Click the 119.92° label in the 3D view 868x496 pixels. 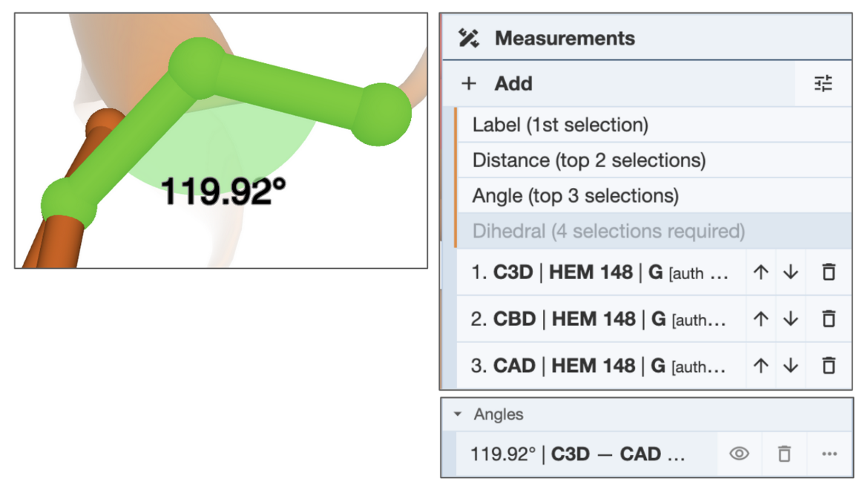point(223,192)
